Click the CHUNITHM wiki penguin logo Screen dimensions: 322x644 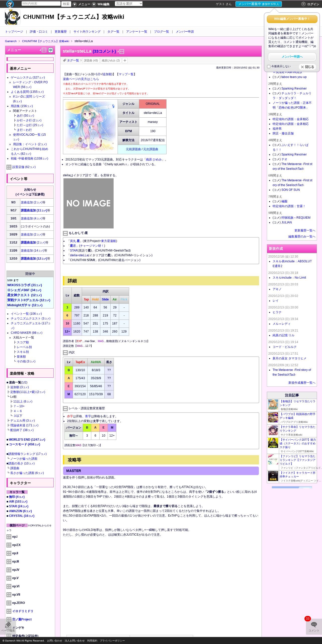pos(13,17)
